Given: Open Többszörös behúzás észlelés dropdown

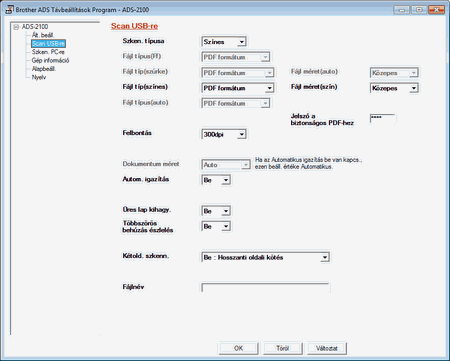Looking at the screenshot, I should pyautogui.click(x=216, y=226).
